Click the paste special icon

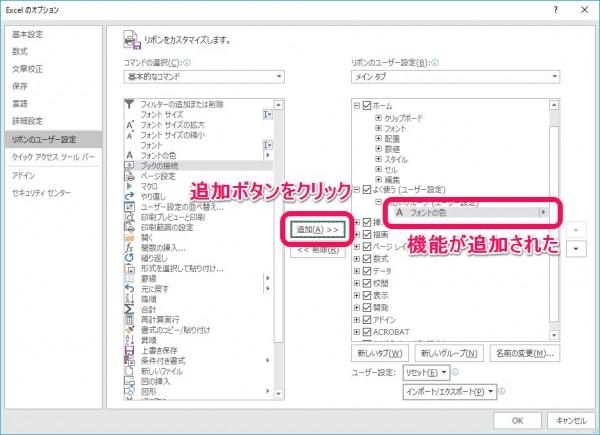[x=129, y=268]
